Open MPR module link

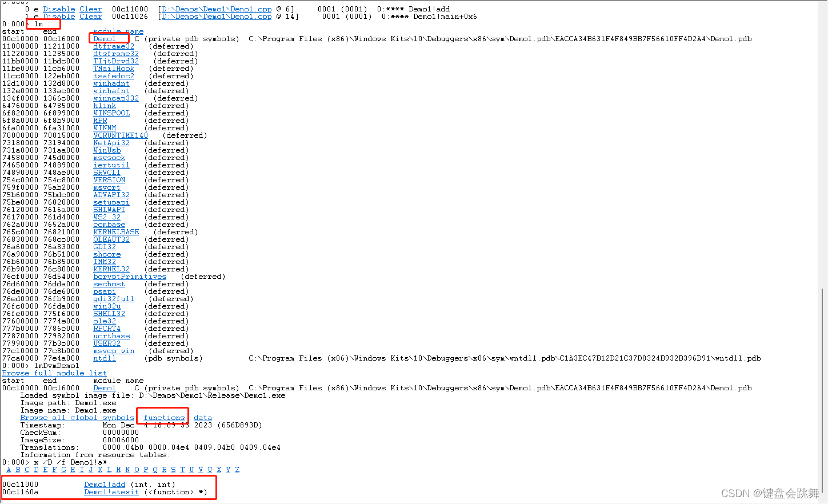pyautogui.click(x=100, y=121)
